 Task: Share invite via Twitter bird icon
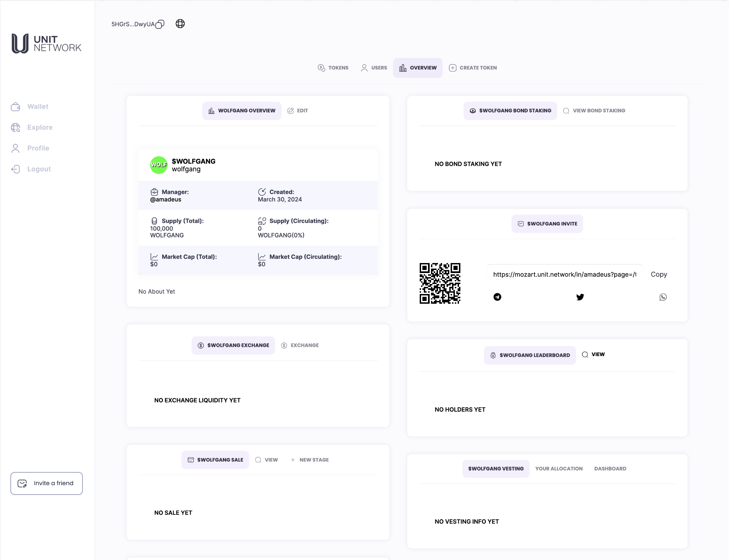(x=580, y=297)
